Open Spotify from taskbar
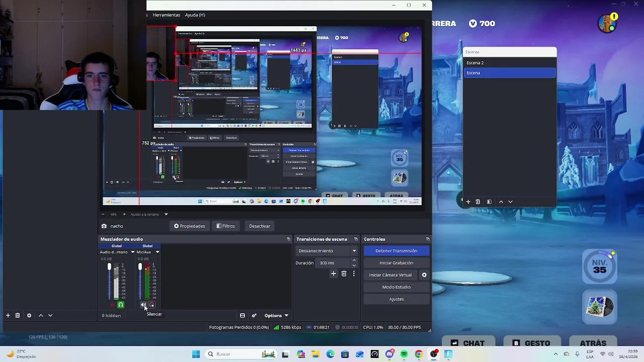644x362 pixels. tap(404, 354)
